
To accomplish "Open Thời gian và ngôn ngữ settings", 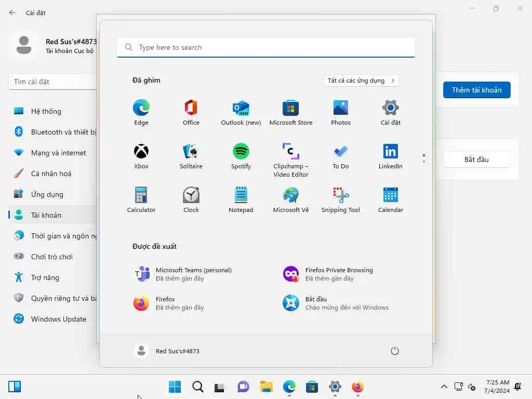I will pos(53,236).
